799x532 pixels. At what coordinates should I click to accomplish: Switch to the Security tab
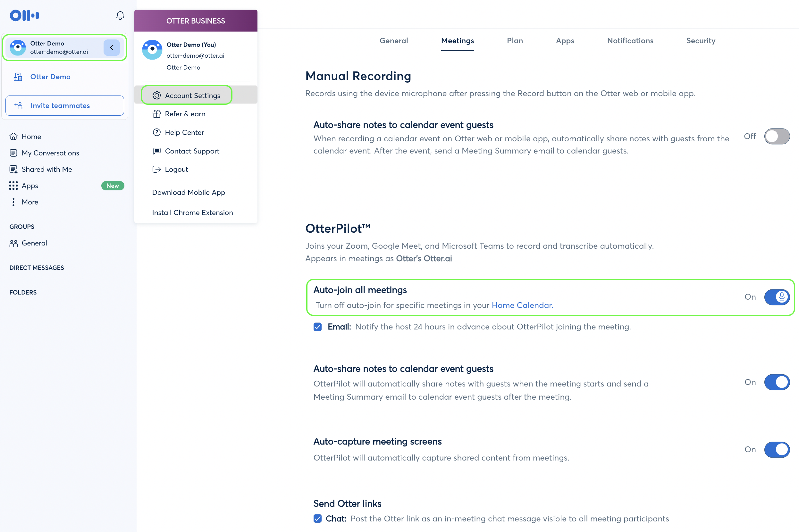701,41
